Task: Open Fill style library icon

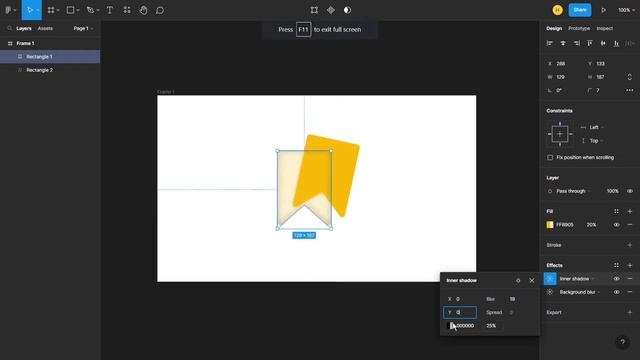Action: pos(616,211)
